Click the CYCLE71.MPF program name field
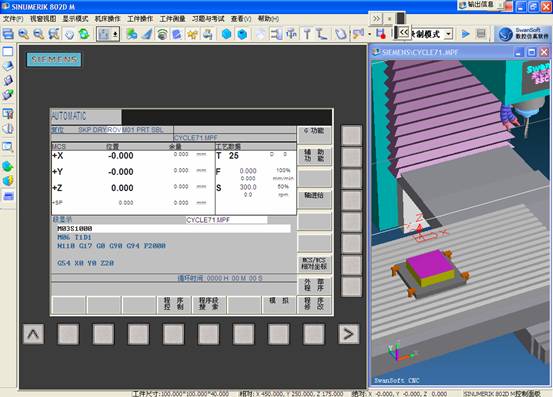Viewport: 553px width, 397px height. pyautogui.click(x=226, y=220)
